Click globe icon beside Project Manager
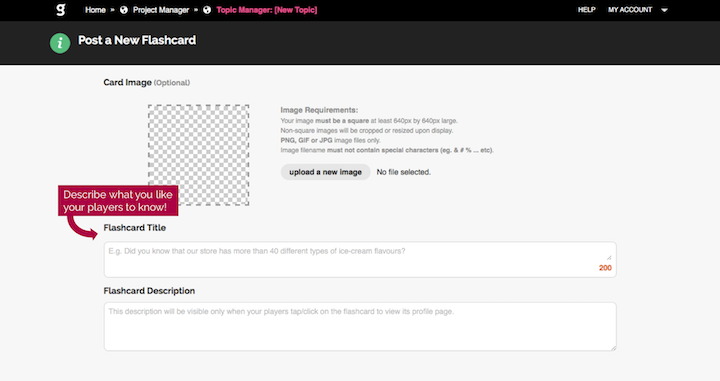This screenshot has width=720, height=381. [124, 10]
